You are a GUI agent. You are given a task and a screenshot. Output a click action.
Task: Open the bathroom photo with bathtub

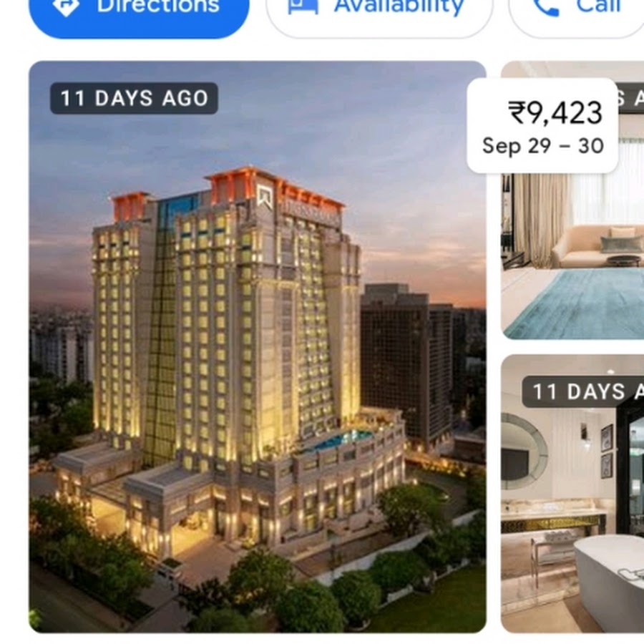572,494
